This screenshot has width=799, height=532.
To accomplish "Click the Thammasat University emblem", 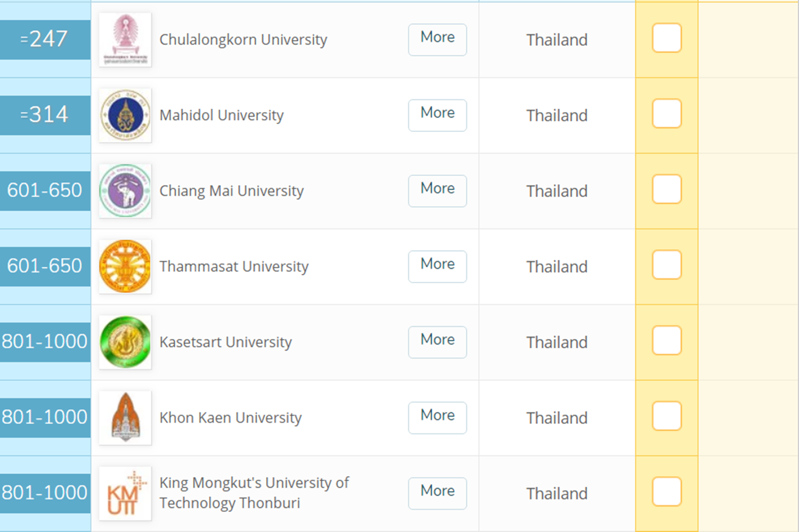I will point(125,267).
